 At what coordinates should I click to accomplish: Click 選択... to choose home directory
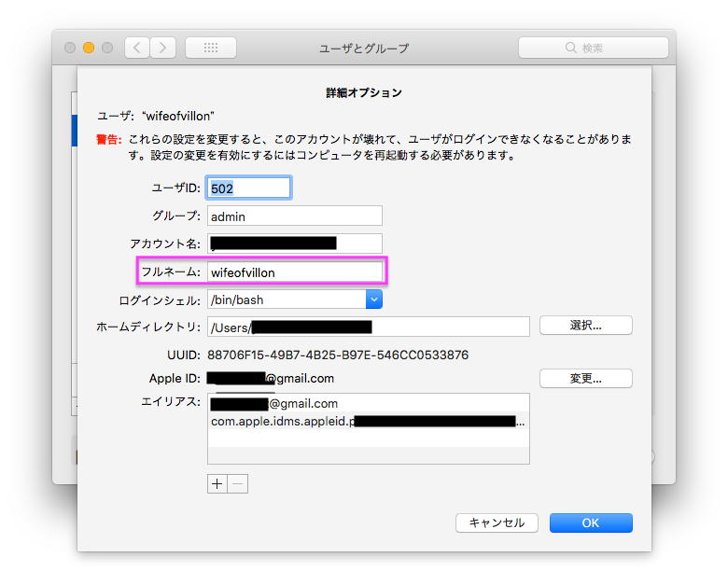(585, 326)
